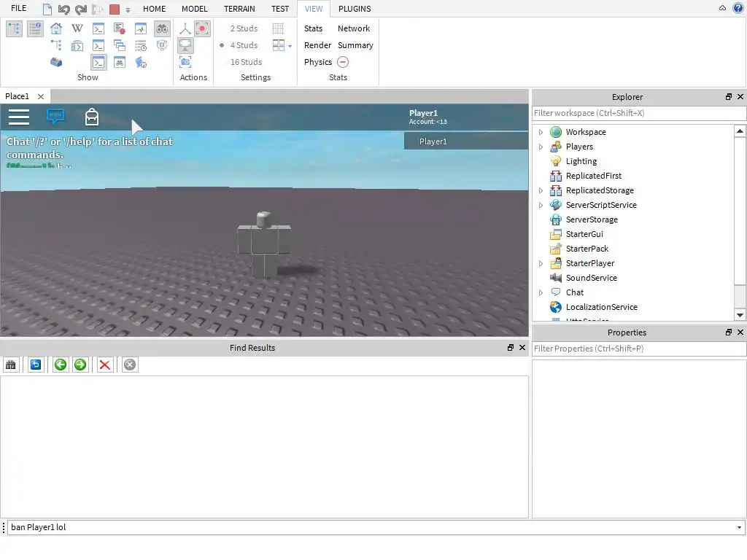
Task: Stop the play session with red square
Action: point(115,9)
